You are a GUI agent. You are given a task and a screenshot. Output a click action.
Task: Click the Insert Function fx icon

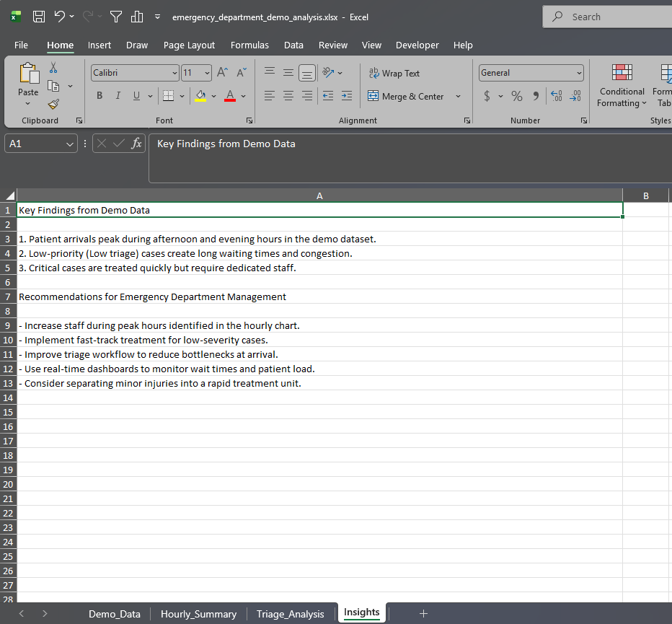point(136,144)
